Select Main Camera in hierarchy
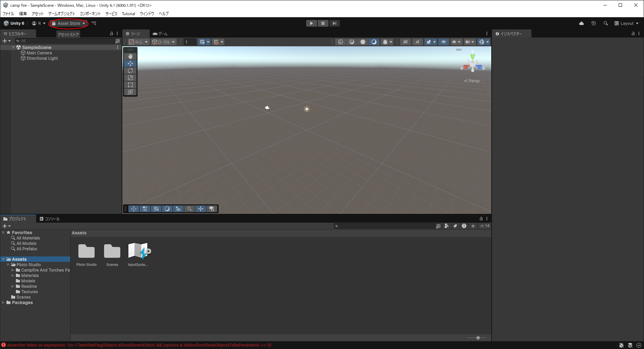 39,53
